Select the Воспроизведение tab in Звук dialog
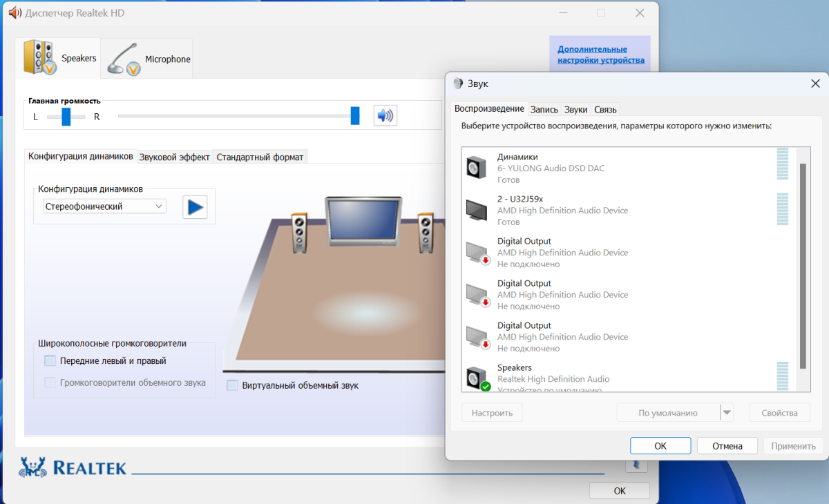This screenshot has height=504, width=829. pos(489,109)
